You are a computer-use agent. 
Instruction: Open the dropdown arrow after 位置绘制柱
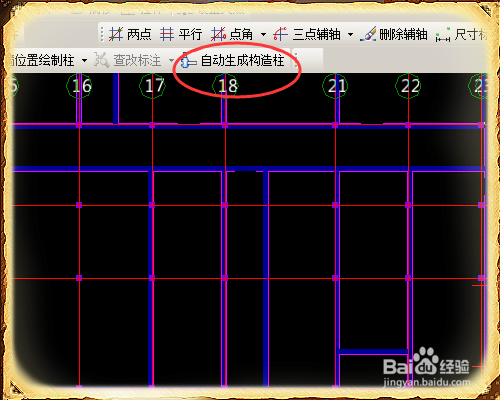coord(84,61)
